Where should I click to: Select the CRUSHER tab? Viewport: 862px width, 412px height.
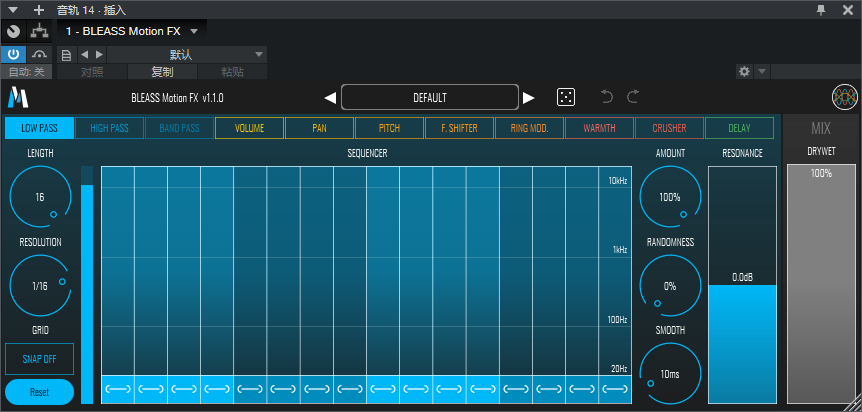(669, 128)
